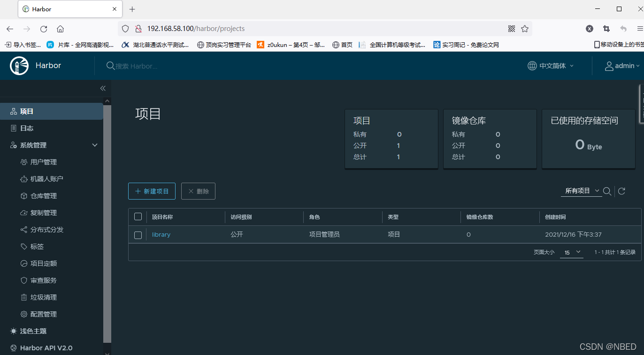Select 仓库管理 in the sidebar
Image resolution: width=644 pixels, height=355 pixels.
click(43, 195)
